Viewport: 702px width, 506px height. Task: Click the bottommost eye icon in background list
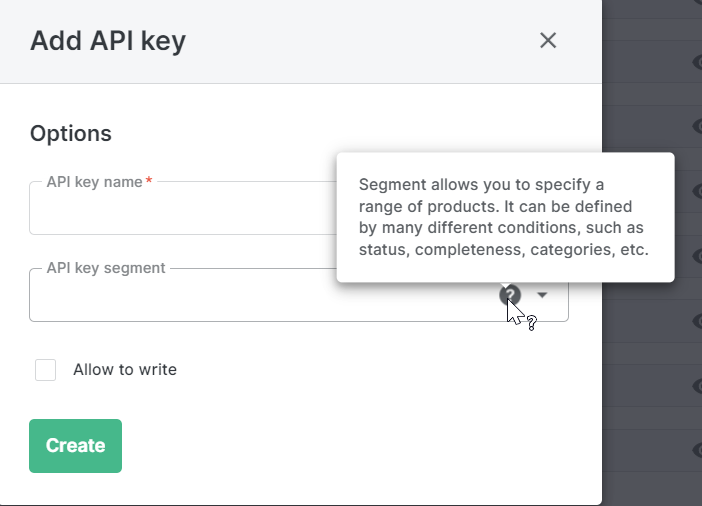[x=697, y=449]
